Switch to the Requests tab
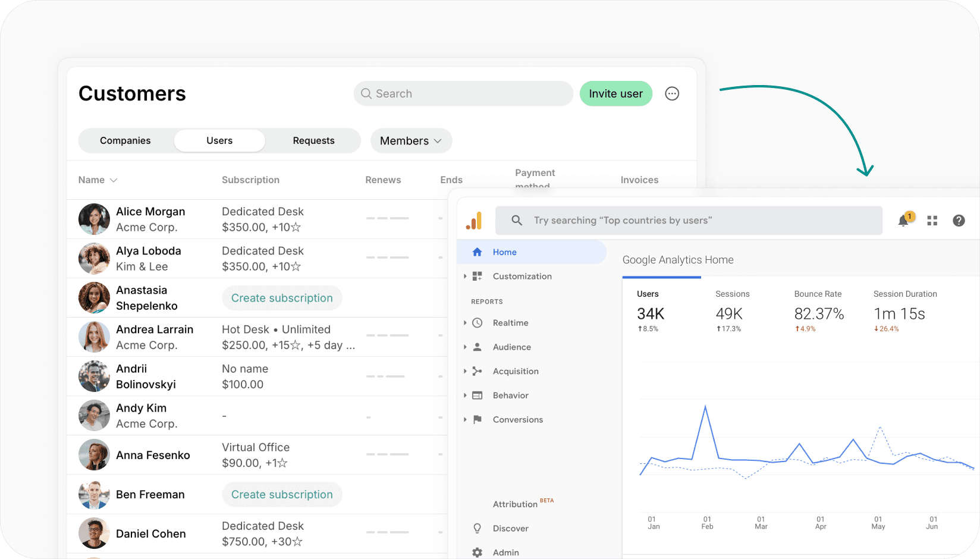The width and height of the screenshot is (980, 559). [313, 140]
